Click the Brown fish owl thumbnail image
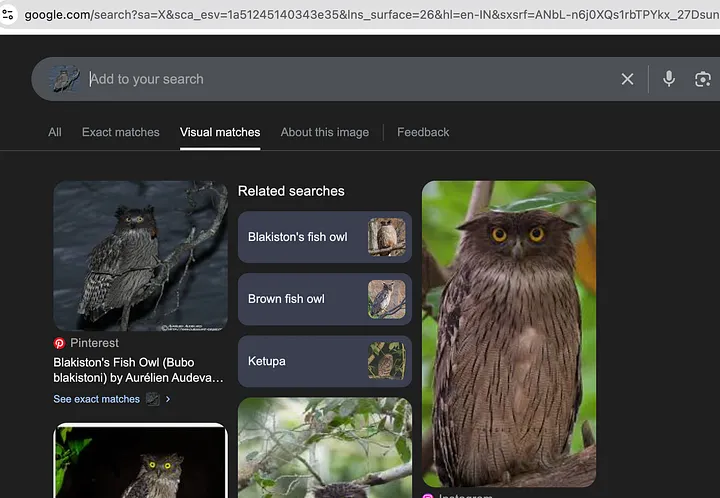 coord(387,299)
